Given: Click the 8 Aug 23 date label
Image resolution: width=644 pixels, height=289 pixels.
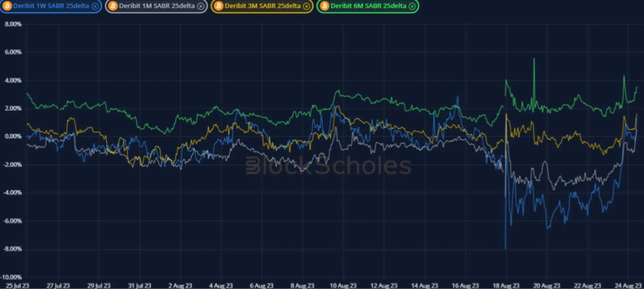Looking at the screenshot, I should [302, 285].
